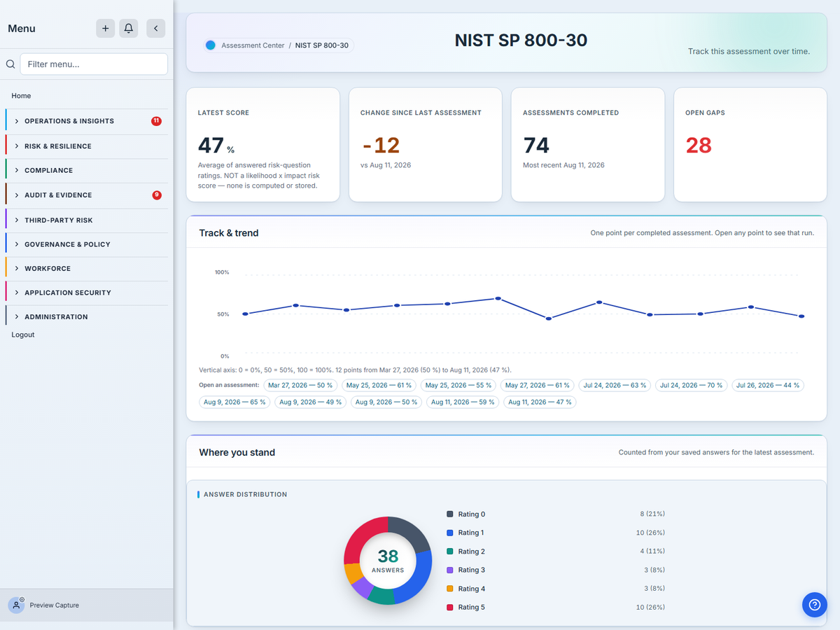Click the '8 (21%)' count for Rating 0
Image resolution: width=840 pixels, height=630 pixels.
click(x=652, y=514)
